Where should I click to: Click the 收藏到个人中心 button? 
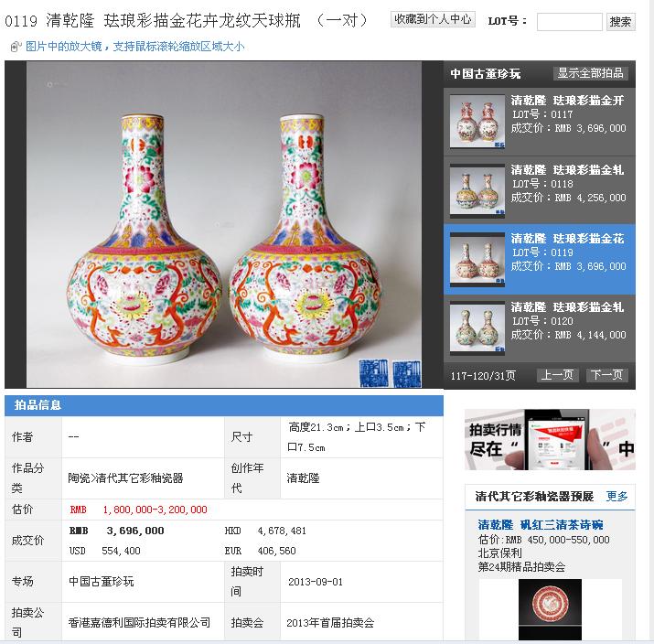(433, 19)
